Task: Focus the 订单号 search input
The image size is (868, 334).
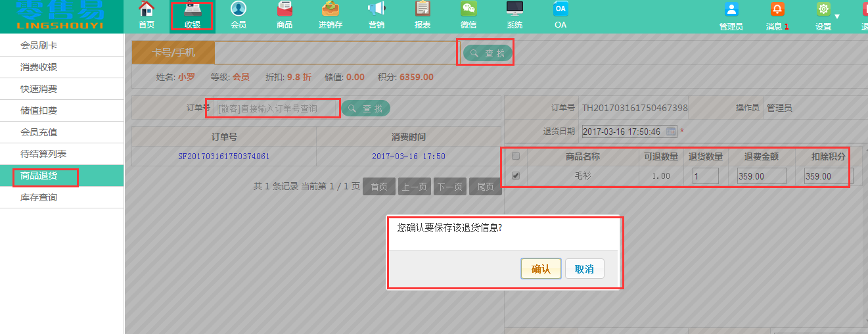Action: click(x=276, y=108)
